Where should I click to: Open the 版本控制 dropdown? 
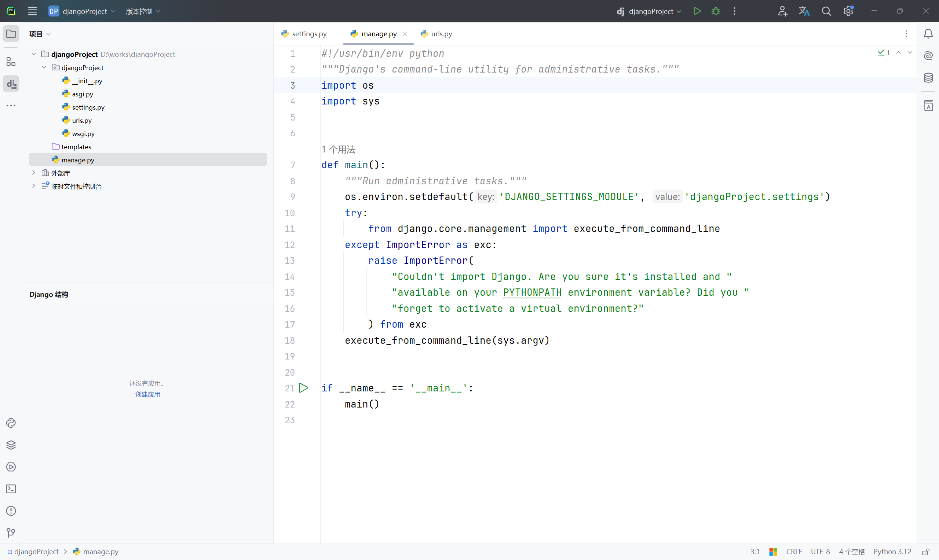coord(143,11)
